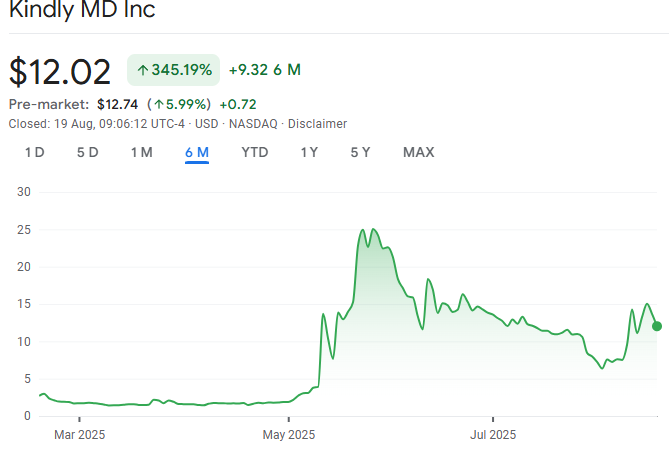Viewport: 669px width, 451px height.
Task: Click the May 2025 axis label
Action: [288, 435]
